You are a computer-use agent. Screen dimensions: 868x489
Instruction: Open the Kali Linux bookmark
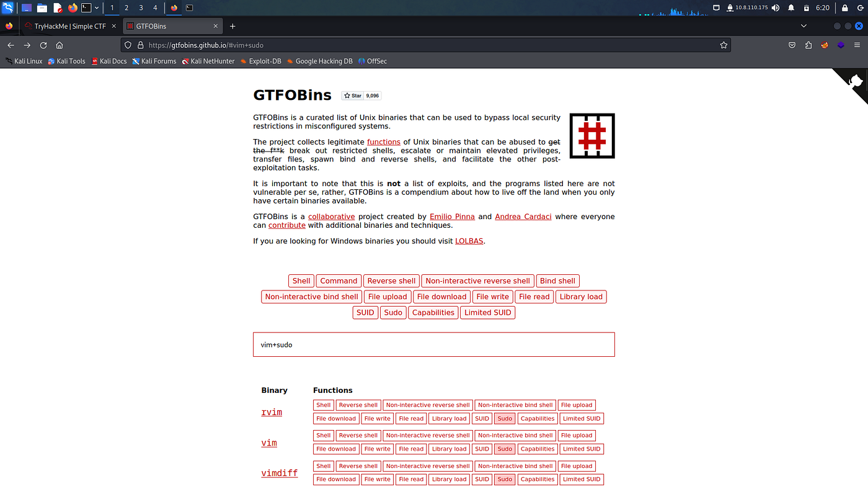tap(24, 61)
